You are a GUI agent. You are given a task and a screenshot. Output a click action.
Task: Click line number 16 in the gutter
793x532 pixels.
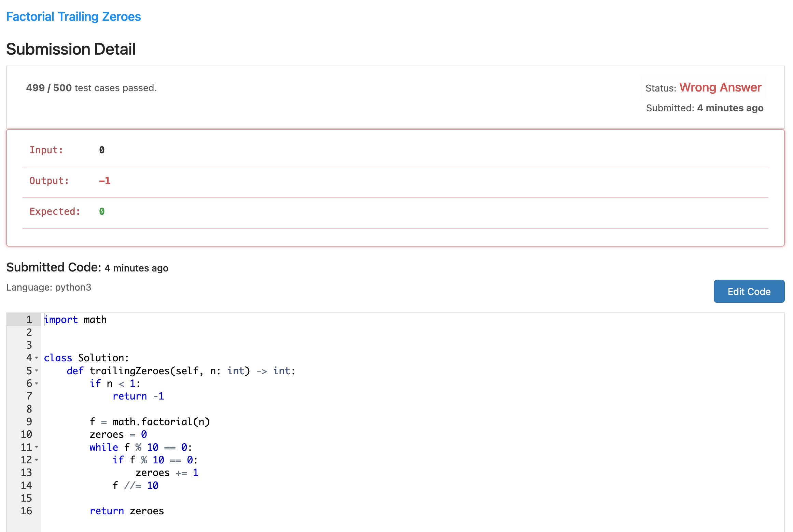[26, 511]
